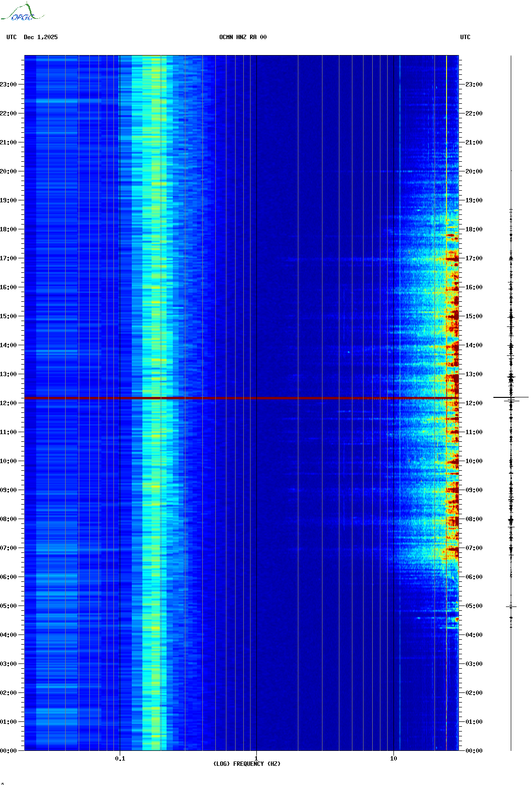Click the UTC label at top right
This screenshot has width=532, height=789.
[465, 37]
